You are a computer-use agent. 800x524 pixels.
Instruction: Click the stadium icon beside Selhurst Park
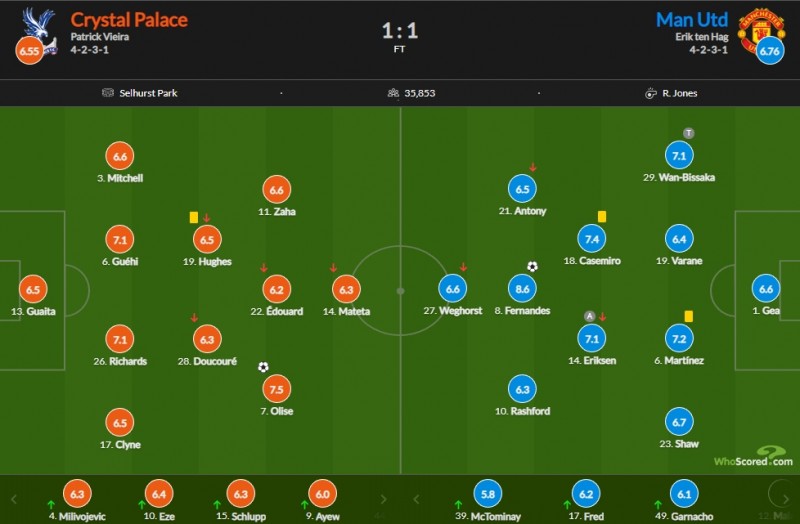point(108,93)
